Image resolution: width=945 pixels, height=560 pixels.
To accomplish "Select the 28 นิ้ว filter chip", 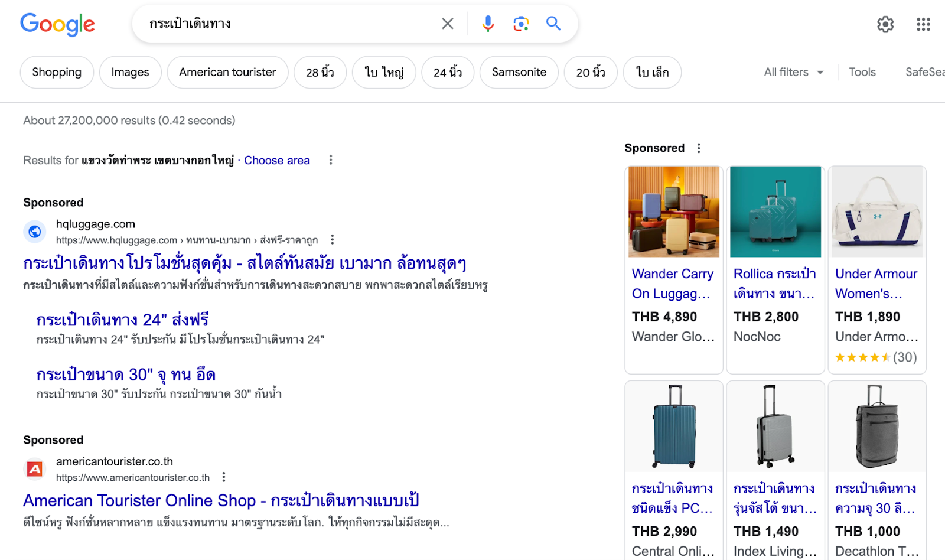I will (x=320, y=72).
